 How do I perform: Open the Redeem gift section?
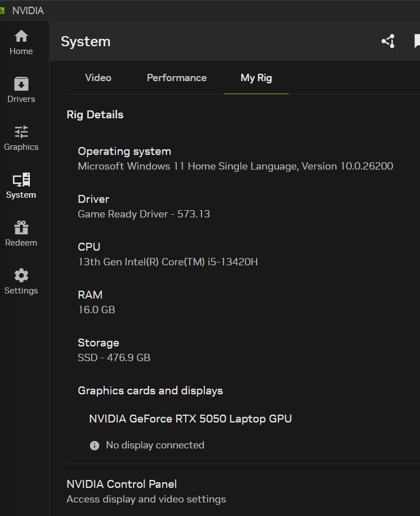(21, 234)
